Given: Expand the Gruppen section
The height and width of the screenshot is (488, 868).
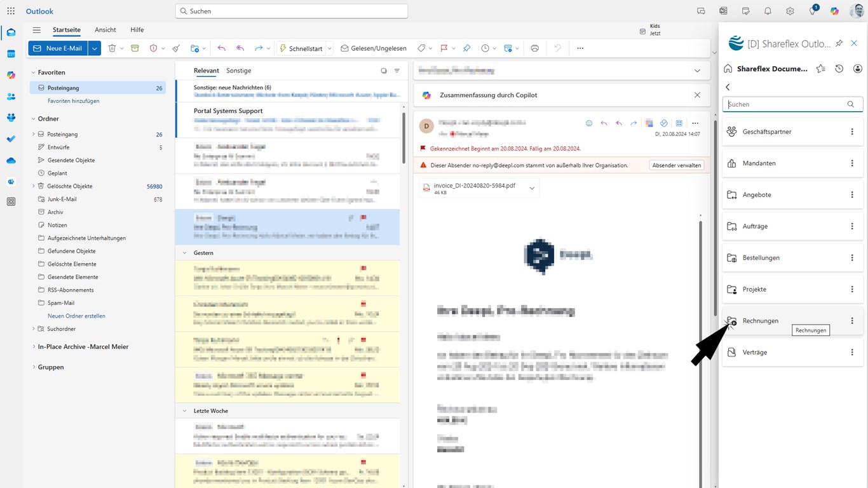Looking at the screenshot, I should (33, 367).
